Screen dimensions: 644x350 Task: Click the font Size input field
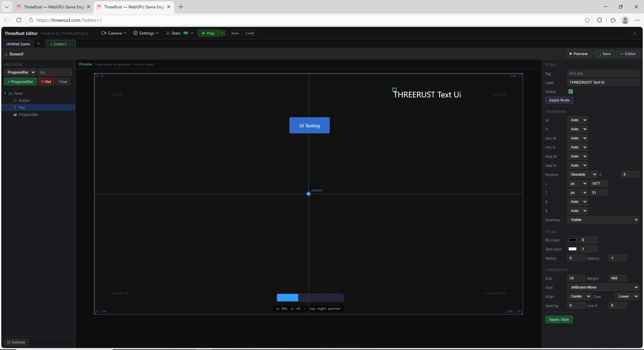(576, 278)
